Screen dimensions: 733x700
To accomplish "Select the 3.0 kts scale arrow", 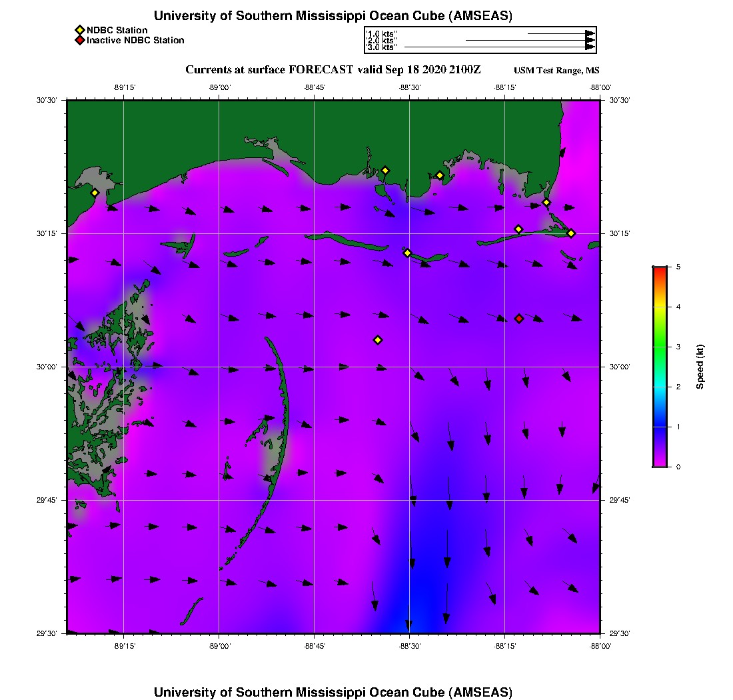I will tap(499, 47).
